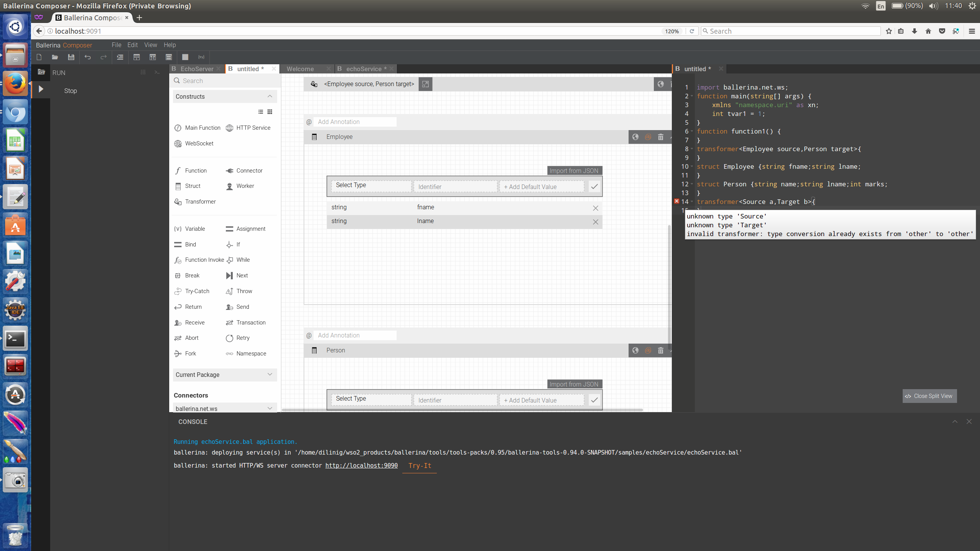Open the localhost:9090 console link
The height and width of the screenshot is (551, 980).
pyautogui.click(x=361, y=465)
